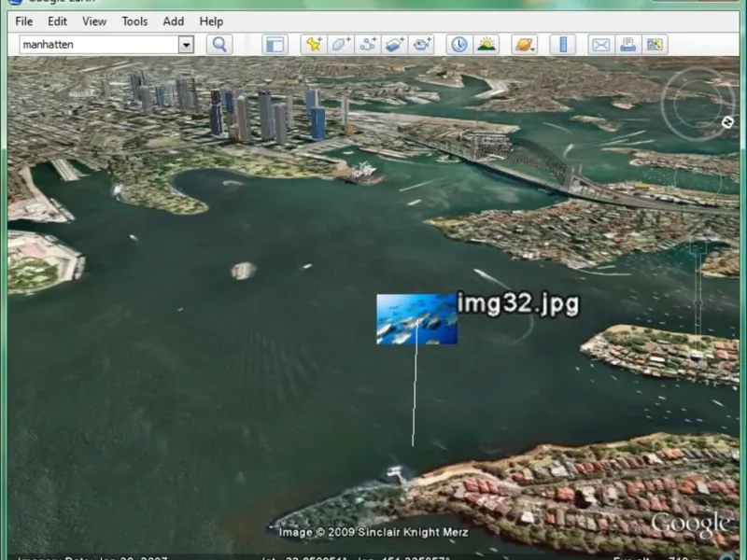This screenshot has width=747, height=560.
Task: Add a polygon using the toolbar icon
Action: (340, 45)
